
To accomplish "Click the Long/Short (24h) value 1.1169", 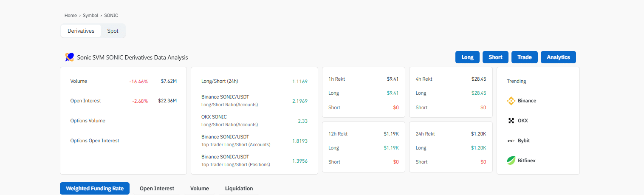I will click(x=300, y=81).
